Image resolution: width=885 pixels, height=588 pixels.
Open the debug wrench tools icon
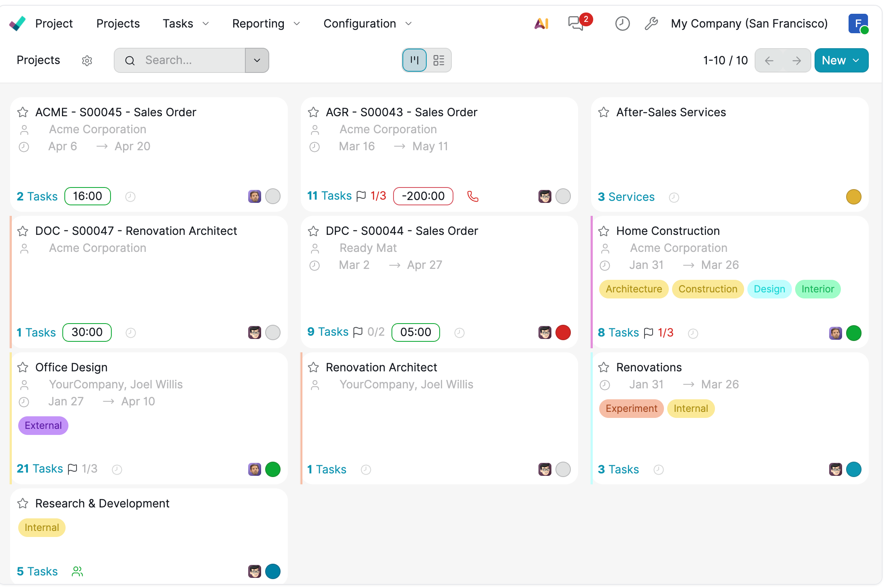[651, 24]
